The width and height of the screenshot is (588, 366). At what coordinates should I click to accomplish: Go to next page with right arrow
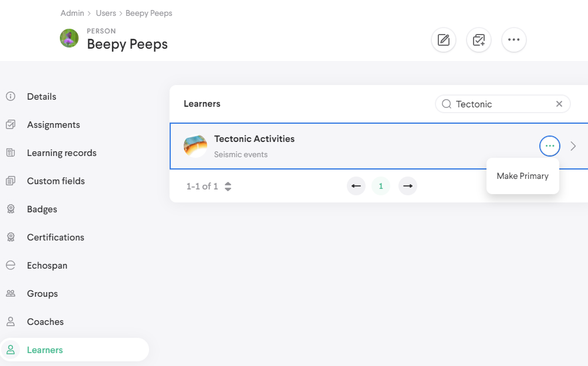[x=408, y=186]
